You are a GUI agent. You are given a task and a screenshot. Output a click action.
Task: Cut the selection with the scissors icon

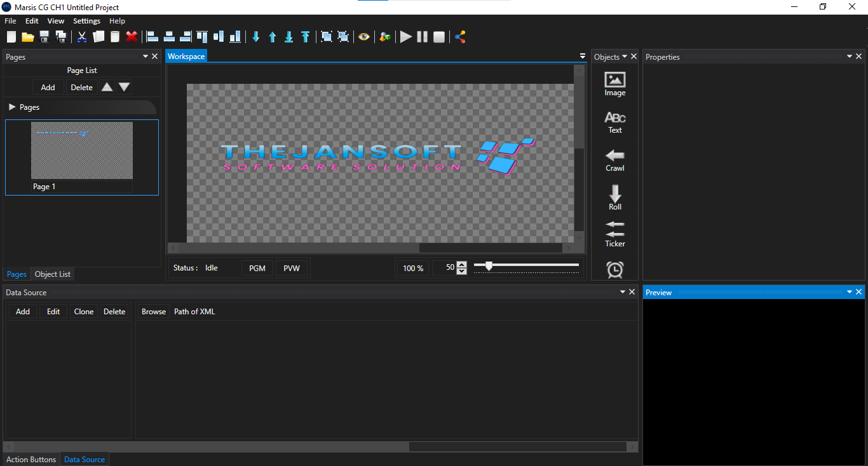tap(82, 37)
